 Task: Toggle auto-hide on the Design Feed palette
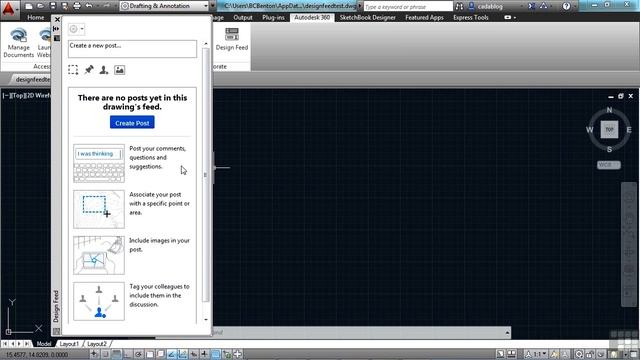tap(56, 29)
